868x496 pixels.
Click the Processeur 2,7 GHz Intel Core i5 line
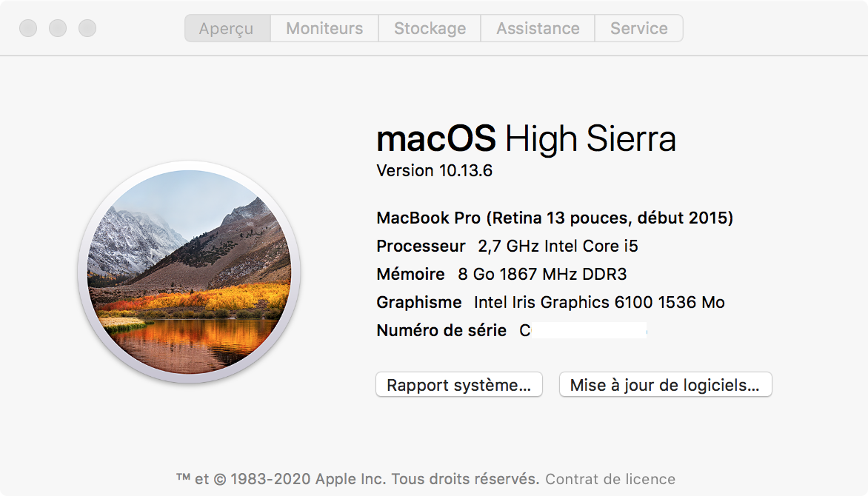click(507, 247)
